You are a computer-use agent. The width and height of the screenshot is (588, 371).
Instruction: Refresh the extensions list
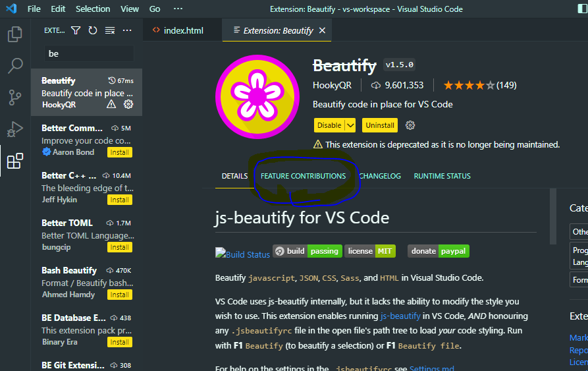coord(93,30)
